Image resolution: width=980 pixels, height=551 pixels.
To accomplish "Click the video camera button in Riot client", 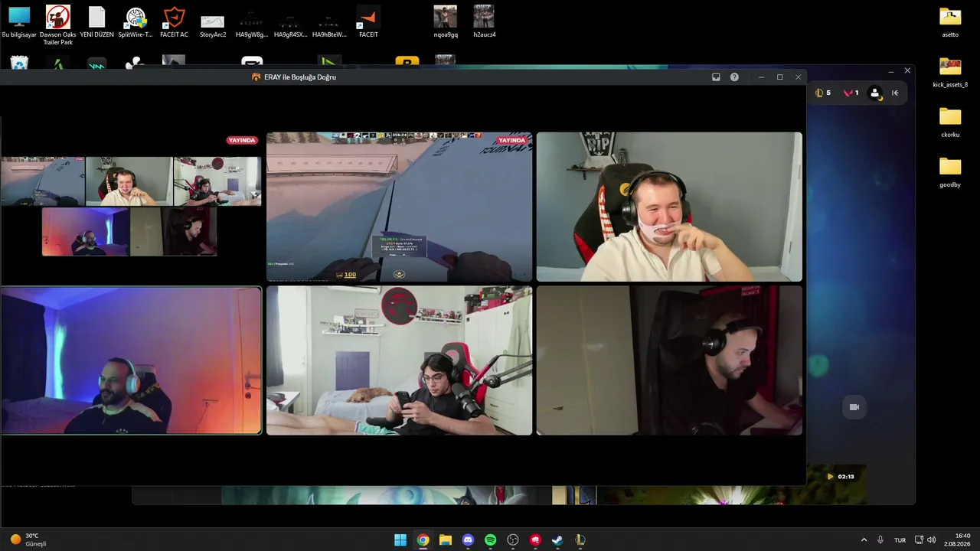I will click(854, 407).
